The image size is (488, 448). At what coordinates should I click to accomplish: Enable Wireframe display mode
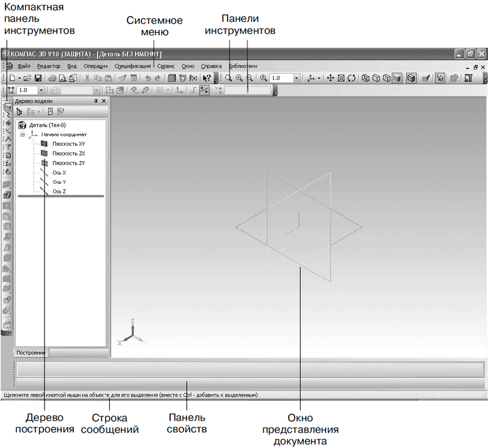pos(365,78)
